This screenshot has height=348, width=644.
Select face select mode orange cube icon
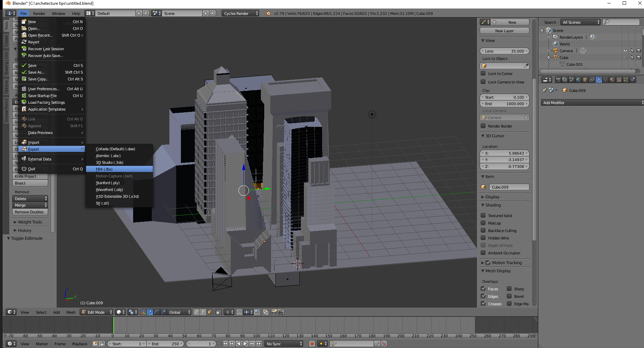point(210,312)
